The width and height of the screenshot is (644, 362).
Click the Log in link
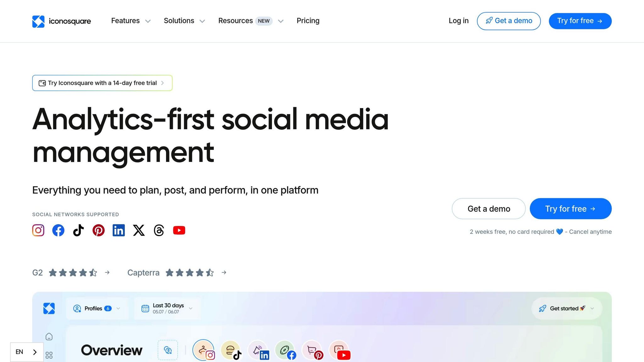click(458, 21)
